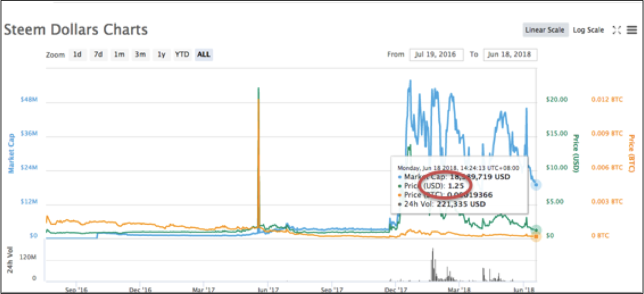Set zoom range to 1m
Image resolution: width=644 pixels, height=294 pixels.
[x=119, y=54]
